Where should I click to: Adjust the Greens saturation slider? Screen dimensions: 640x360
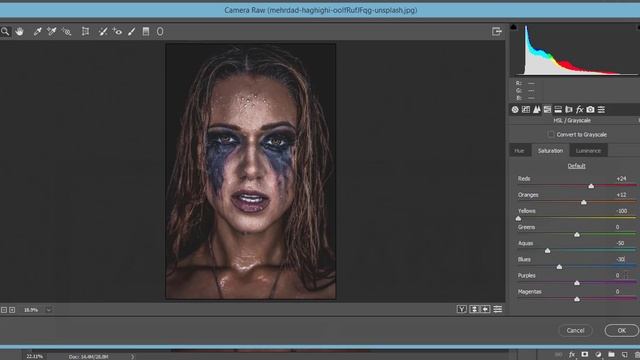577,235
